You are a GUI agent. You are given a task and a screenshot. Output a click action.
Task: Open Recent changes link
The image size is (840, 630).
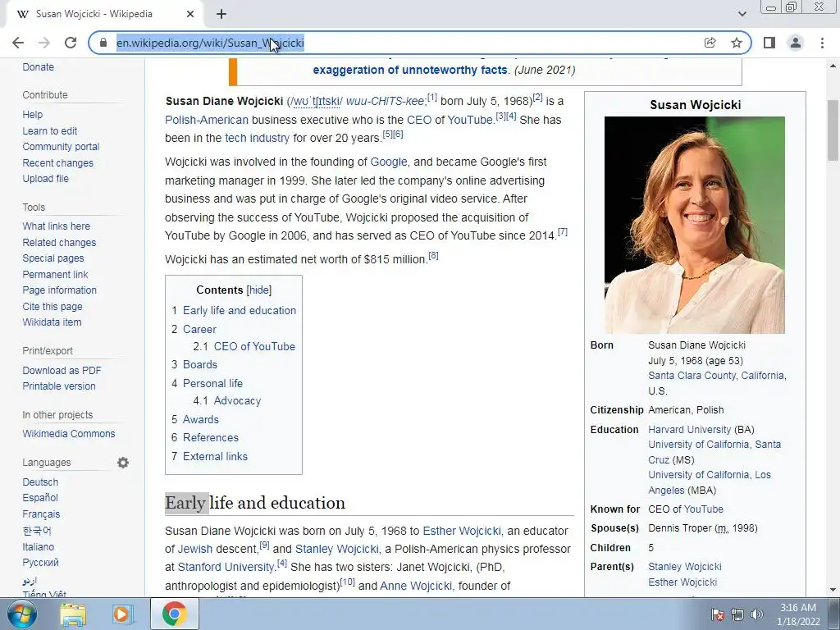(57, 163)
